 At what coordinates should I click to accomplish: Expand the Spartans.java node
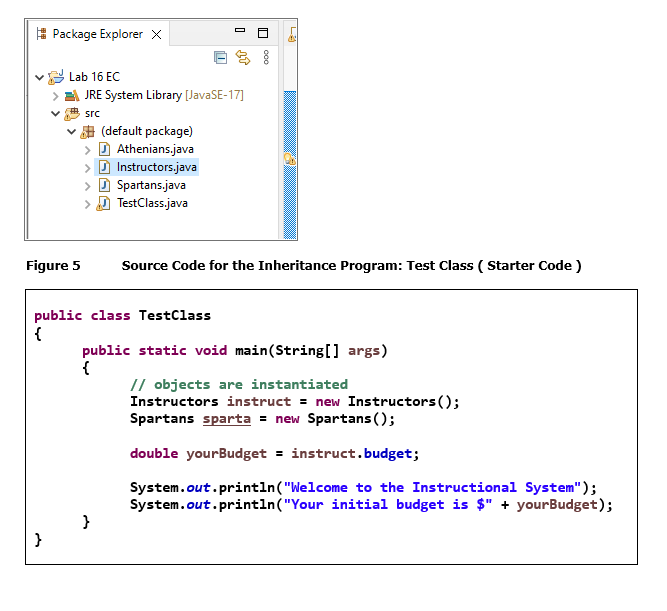tap(88, 186)
